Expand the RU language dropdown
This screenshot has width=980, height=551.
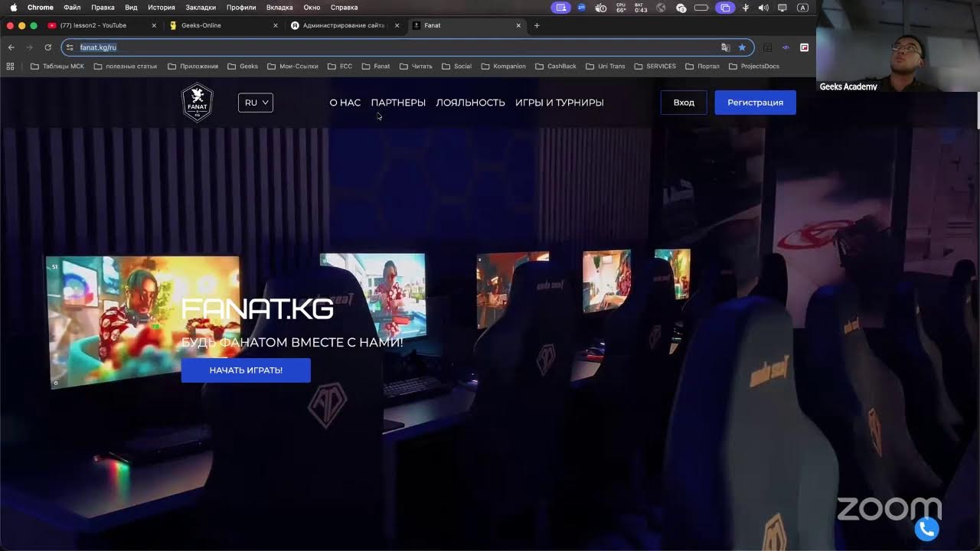point(256,103)
